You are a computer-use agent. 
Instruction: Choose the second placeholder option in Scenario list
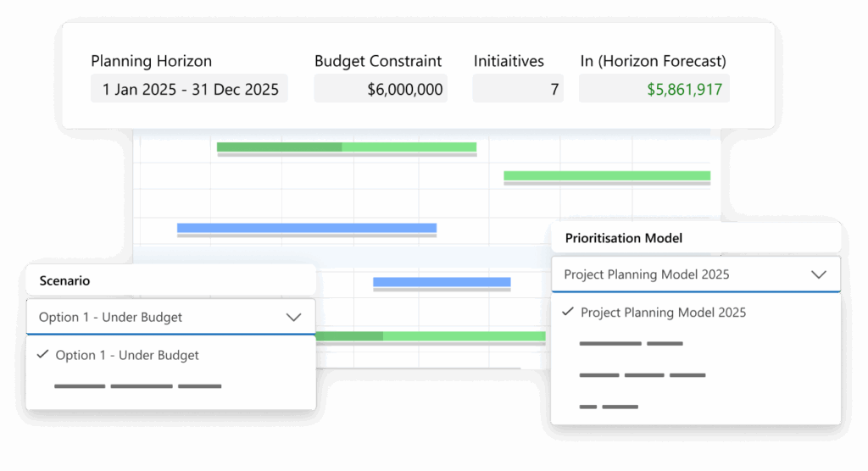[x=171, y=386]
